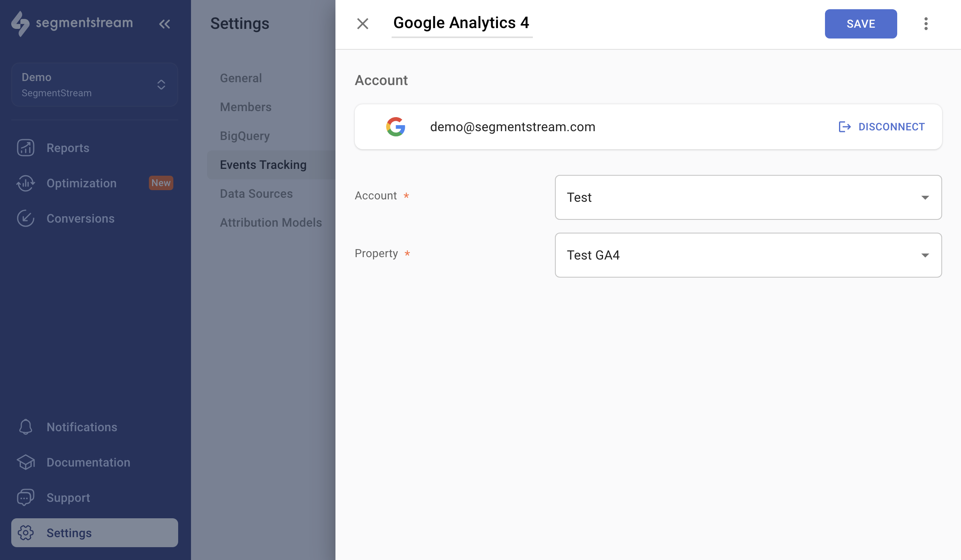Click the SegmentStream logo icon

(20, 24)
